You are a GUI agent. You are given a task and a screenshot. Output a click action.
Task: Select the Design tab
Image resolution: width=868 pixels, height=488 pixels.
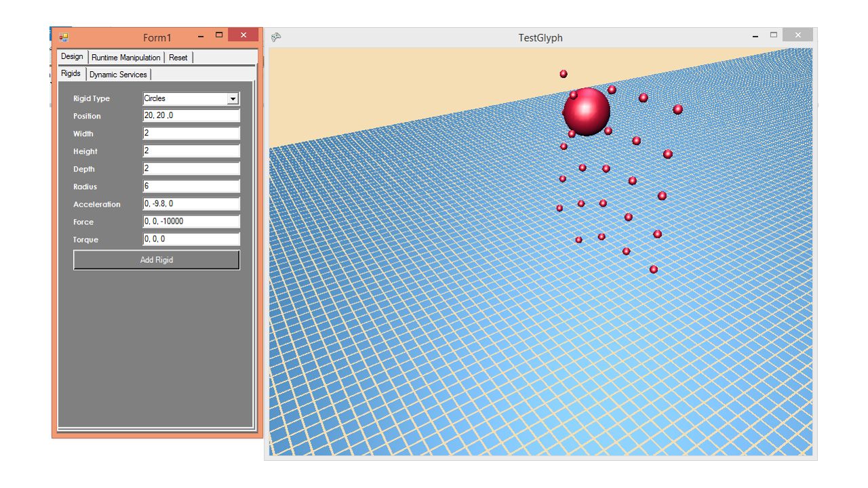click(71, 56)
